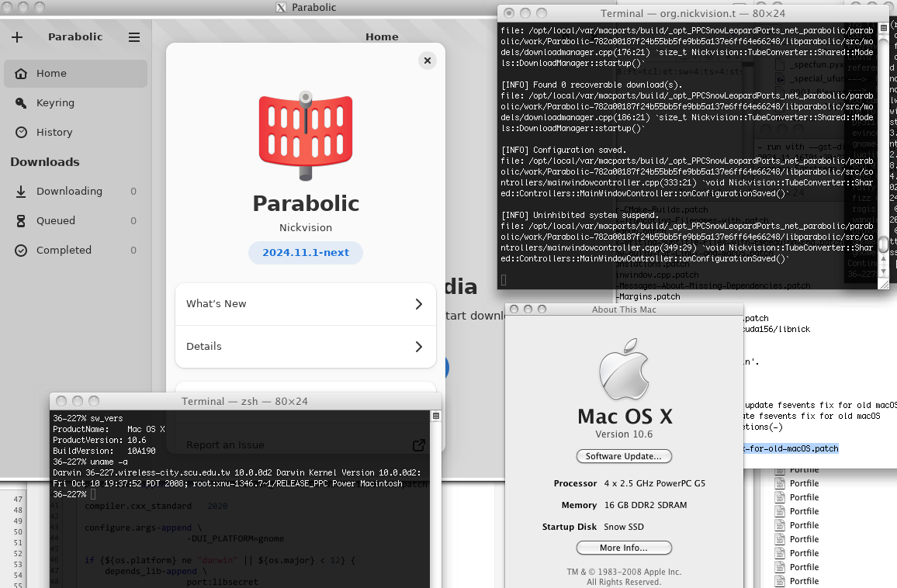Viewport: 897px width, 588px height.
Task: Click the scroll thumb in org.nickvision terminal
Action: point(884,245)
